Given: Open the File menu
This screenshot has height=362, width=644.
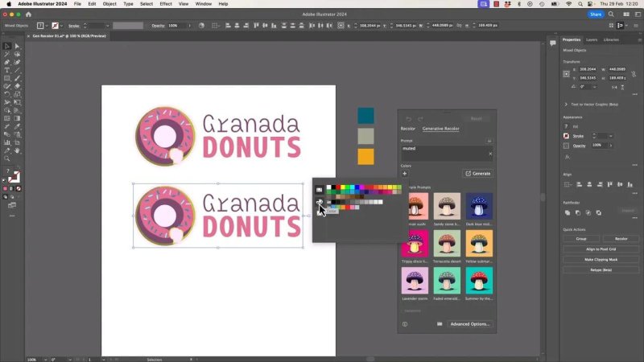Looking at the screenshot, I should (77, 4).
